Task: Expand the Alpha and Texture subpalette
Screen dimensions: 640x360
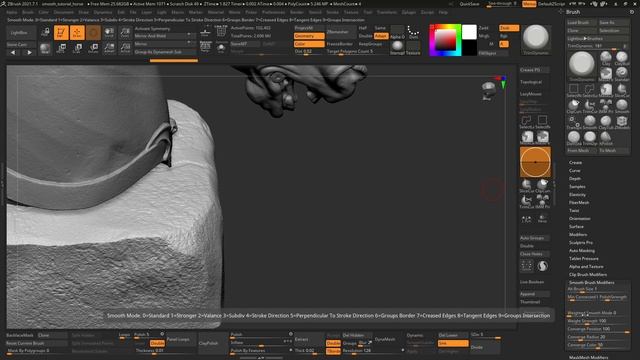Action: pos(586,267)
